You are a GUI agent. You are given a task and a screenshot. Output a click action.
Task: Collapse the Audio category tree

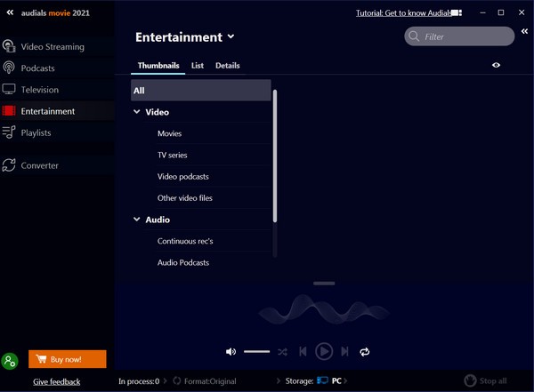click(137, 220)
